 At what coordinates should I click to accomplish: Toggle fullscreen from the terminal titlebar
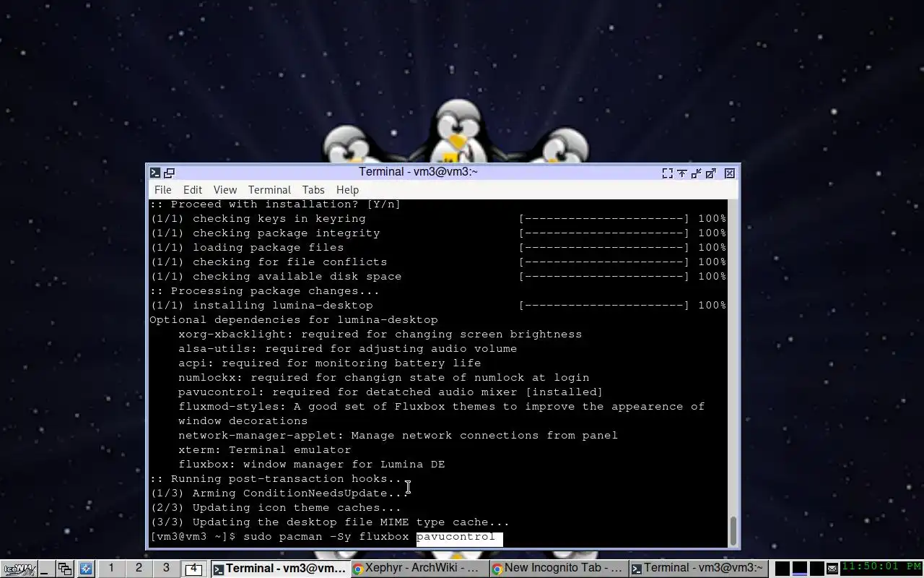668,173
